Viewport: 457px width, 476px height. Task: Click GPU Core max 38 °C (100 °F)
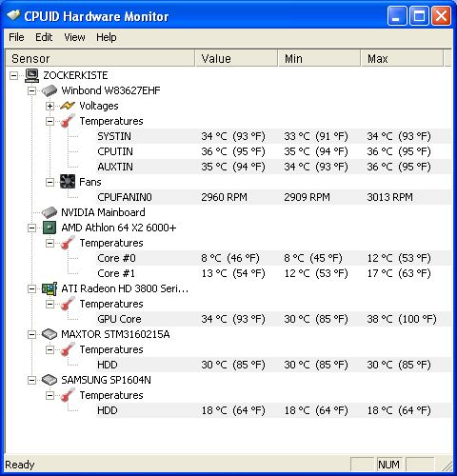click(402, 319)
